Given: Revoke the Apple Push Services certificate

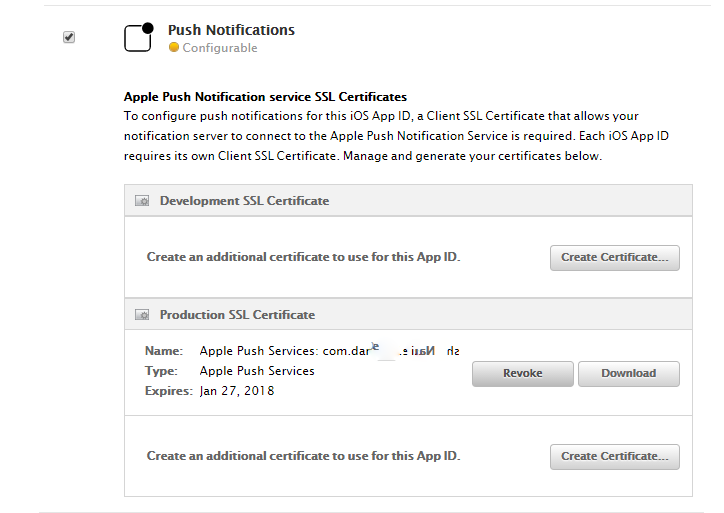Looking at the screenshot, I should [523, 374].
